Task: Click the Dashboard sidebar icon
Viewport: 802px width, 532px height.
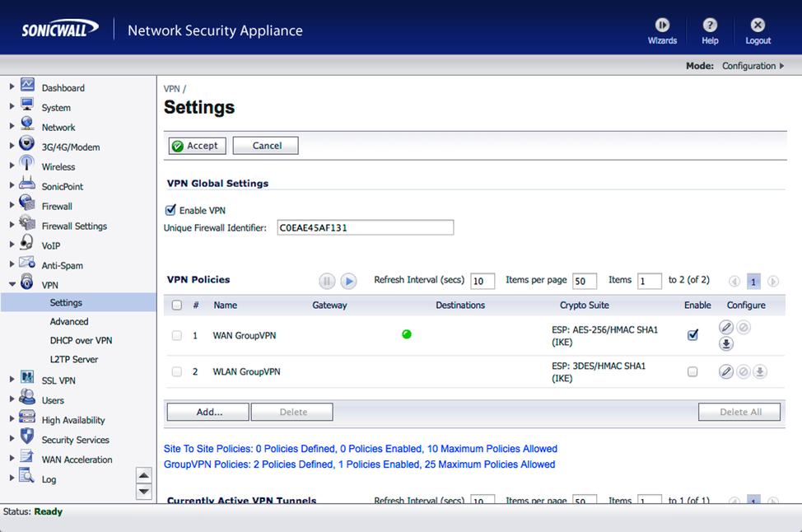Action: tap(28, 84)
